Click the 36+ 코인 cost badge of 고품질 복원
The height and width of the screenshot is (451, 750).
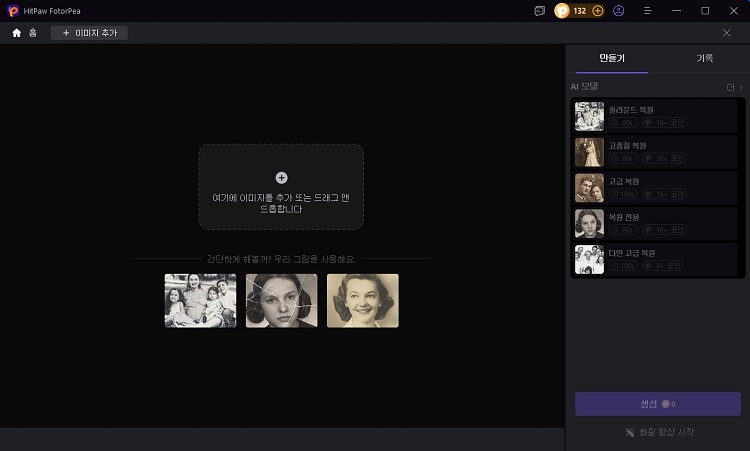click(x=664, y=158)
